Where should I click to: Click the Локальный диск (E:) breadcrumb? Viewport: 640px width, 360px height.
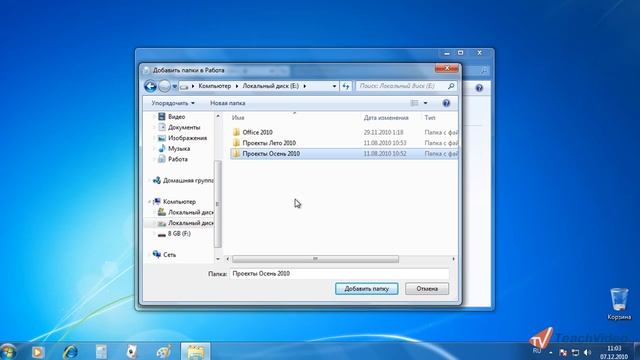point(271,86)
